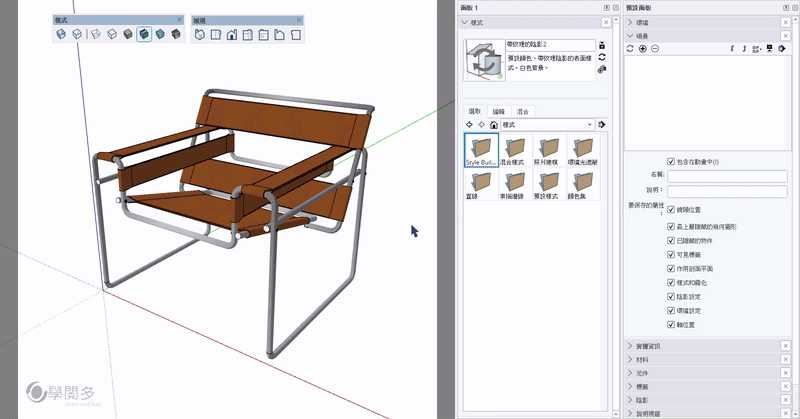This screenshot has width=800, height=419.
Task: Open the Style Builder folder
Action: click(x=481, y=150)
